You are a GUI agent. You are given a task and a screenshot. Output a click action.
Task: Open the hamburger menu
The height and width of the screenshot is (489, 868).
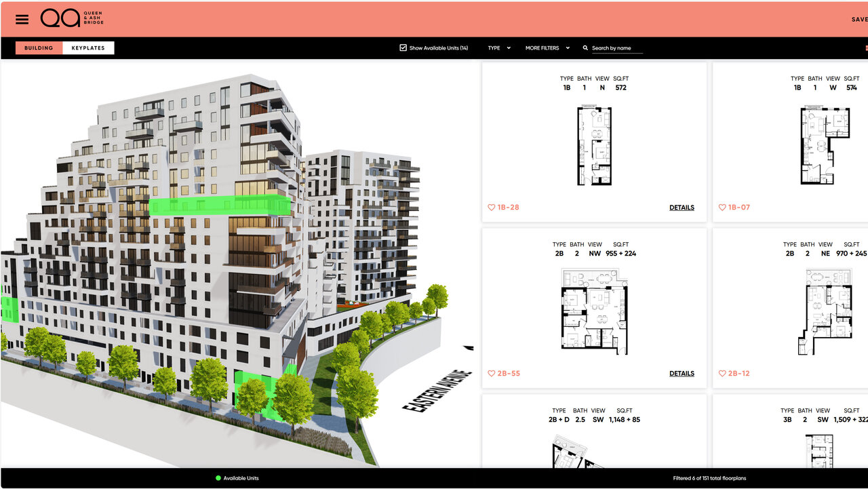(22, 19)
